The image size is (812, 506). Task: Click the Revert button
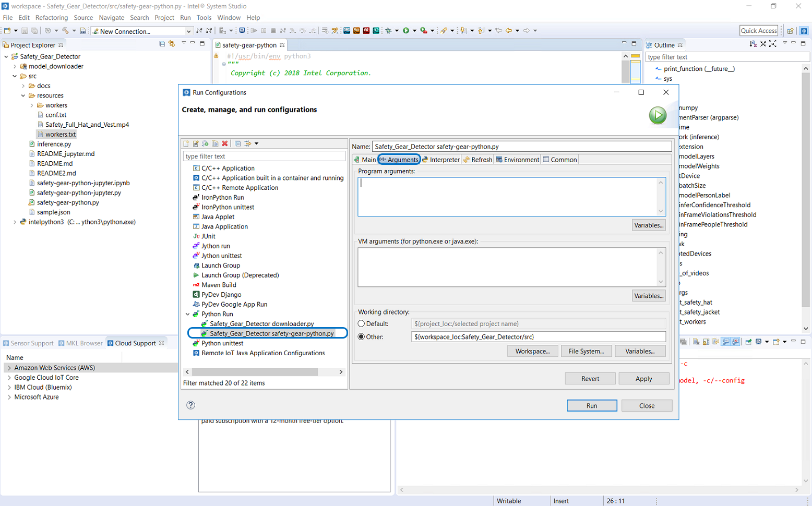(590, 379)
